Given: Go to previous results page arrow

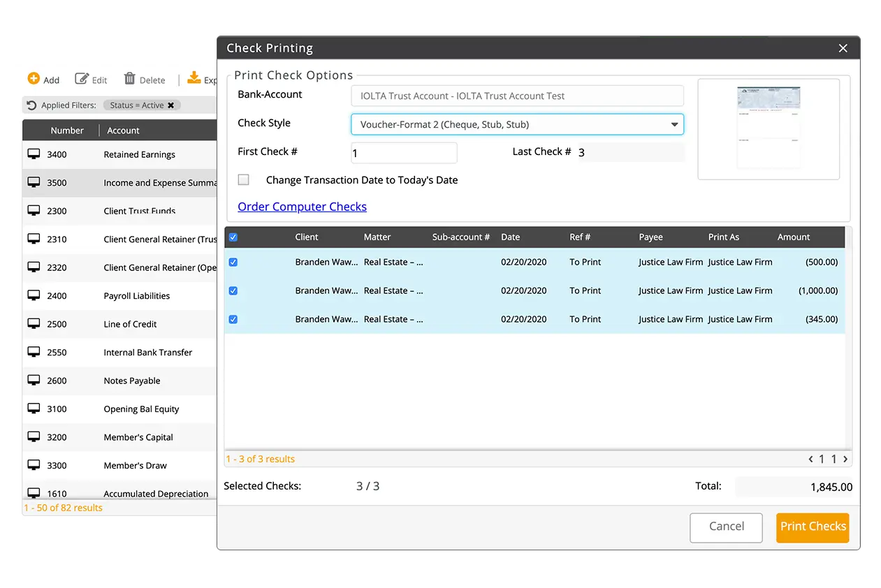Looking at the screenshot, I should pyautogui.click(x=810, y=459).
